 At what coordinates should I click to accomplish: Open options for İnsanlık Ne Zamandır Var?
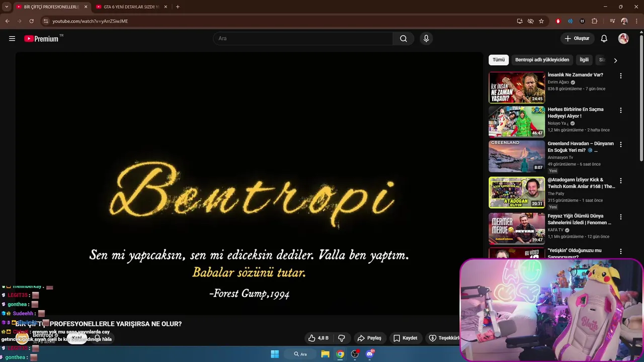click(621, 76)
